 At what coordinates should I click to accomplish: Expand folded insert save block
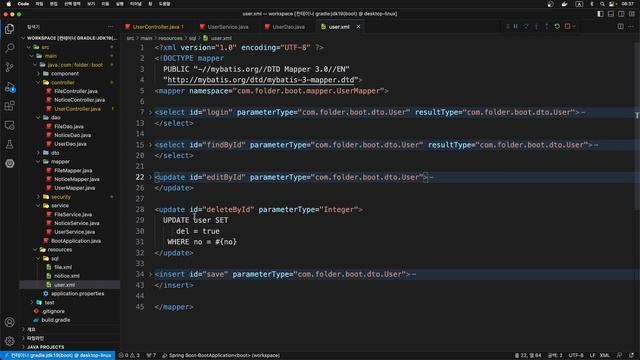point(150,274)
